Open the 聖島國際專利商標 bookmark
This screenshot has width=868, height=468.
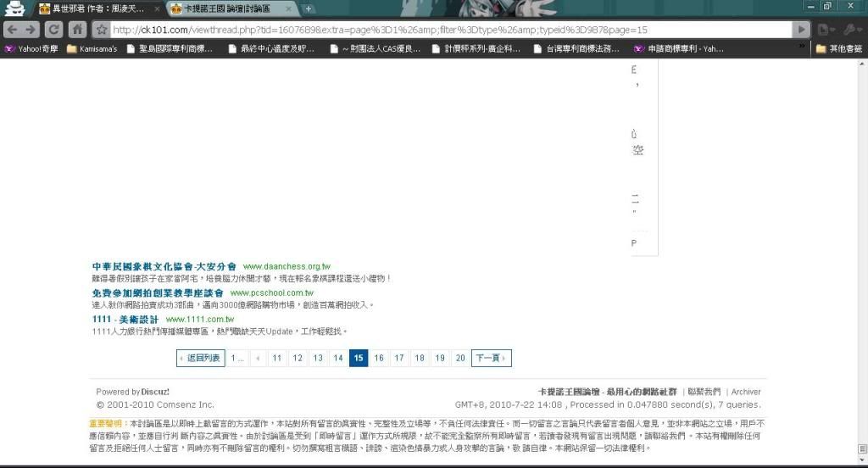(170, 48)
